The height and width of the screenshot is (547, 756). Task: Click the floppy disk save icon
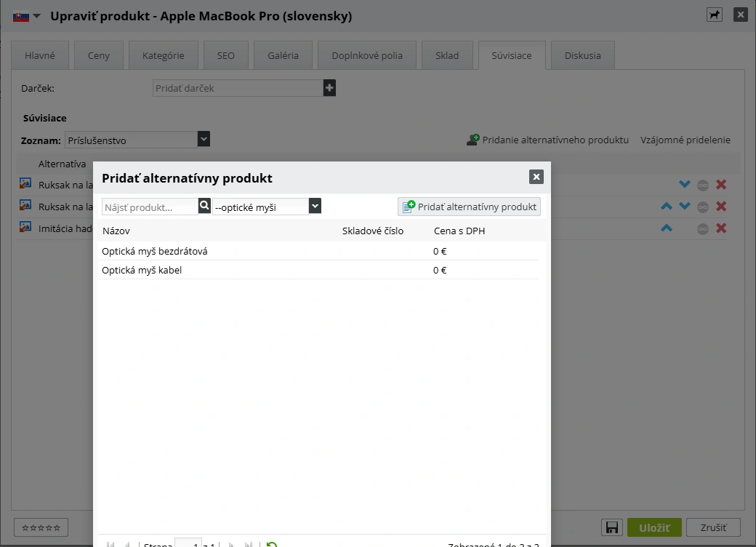pyautogui.click(x=612, y=527)
